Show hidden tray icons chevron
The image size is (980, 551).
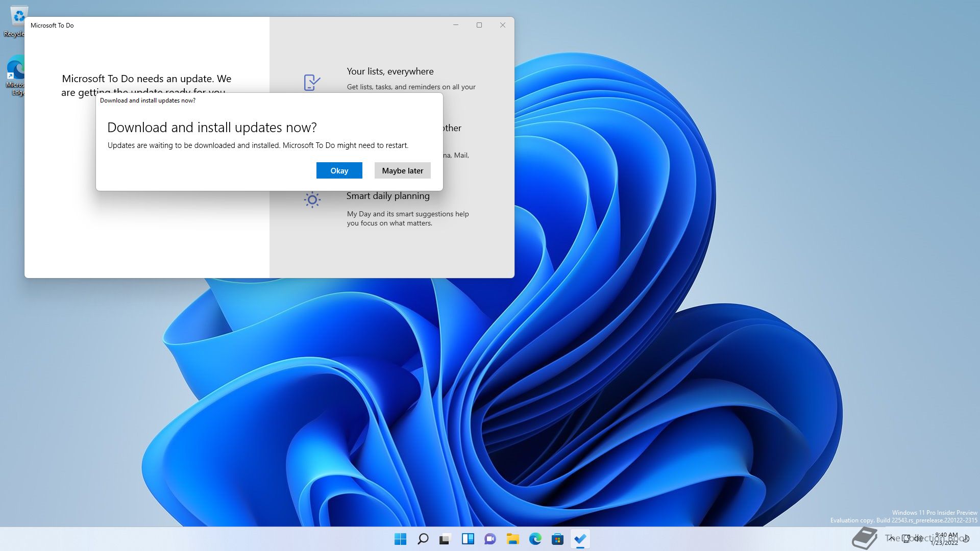891,538
